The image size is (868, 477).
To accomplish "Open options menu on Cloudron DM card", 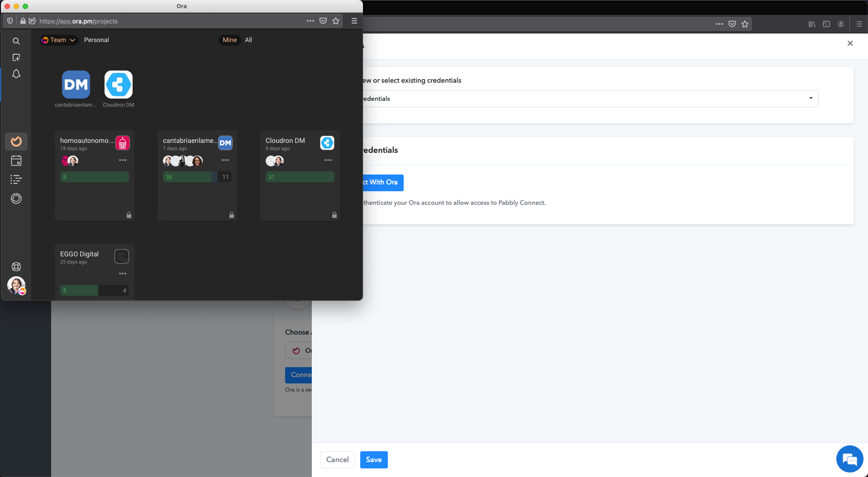I will coord(328,160).
